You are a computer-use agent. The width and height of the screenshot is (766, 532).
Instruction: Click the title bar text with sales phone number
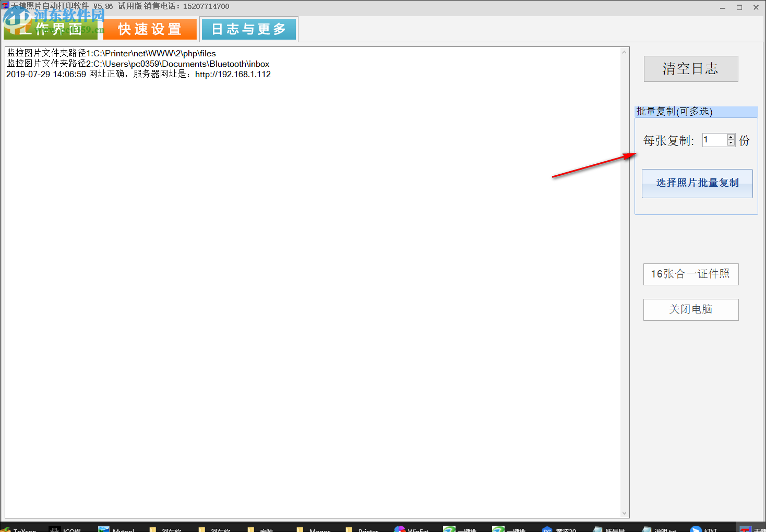pyautogui.click(x=120, y=6)
